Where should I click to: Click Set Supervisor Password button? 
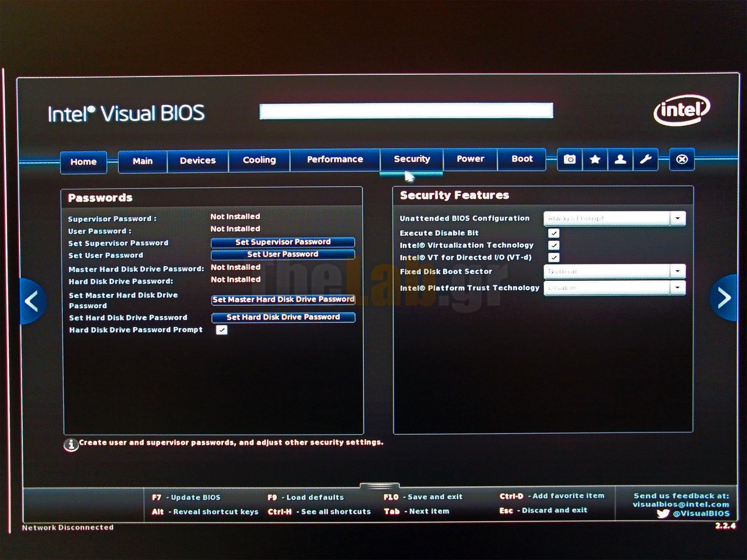click(283, 242)
